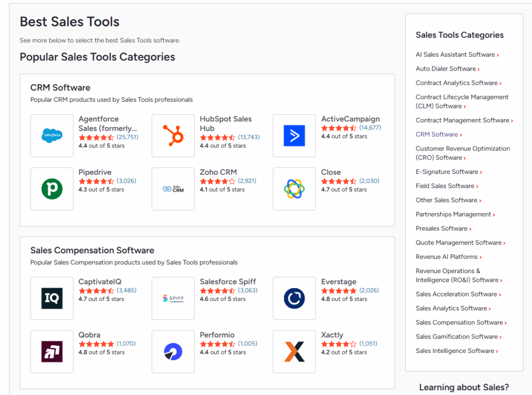532x395 pixels.
Task: Select the Everstage circular logo
Action: point(294,298)
